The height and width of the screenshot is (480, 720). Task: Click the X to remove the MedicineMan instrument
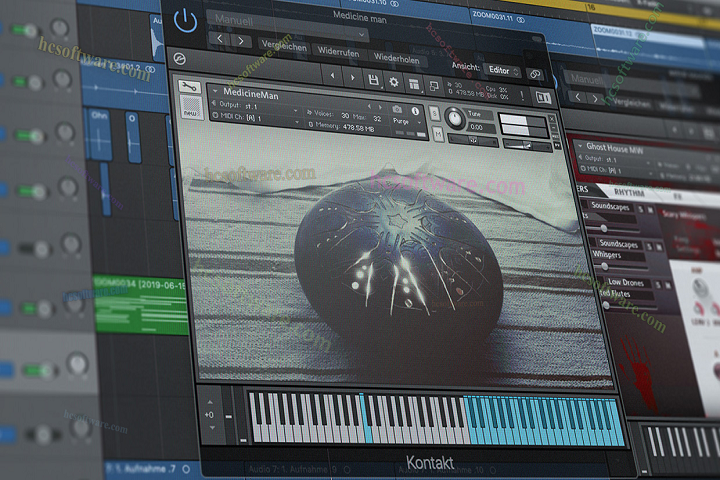pos(552,119)
